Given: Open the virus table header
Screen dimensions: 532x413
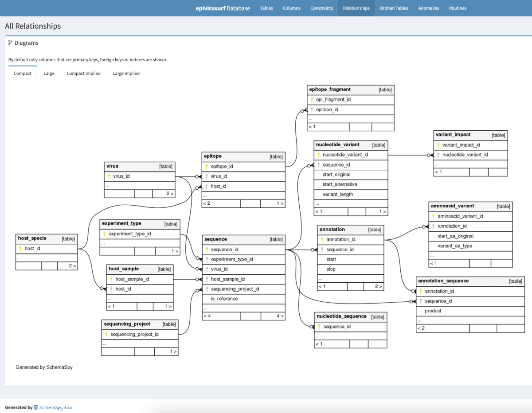Looking at the screenshot, I should [140, 167].
